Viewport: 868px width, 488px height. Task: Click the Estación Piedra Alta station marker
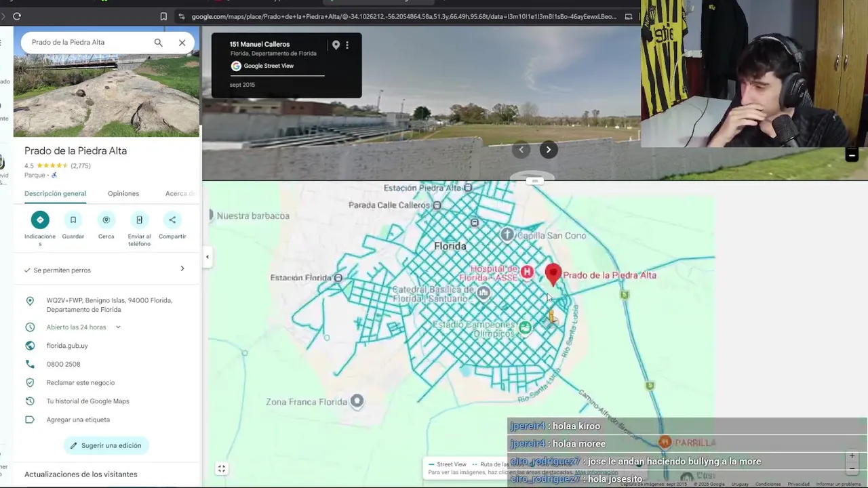468,188
